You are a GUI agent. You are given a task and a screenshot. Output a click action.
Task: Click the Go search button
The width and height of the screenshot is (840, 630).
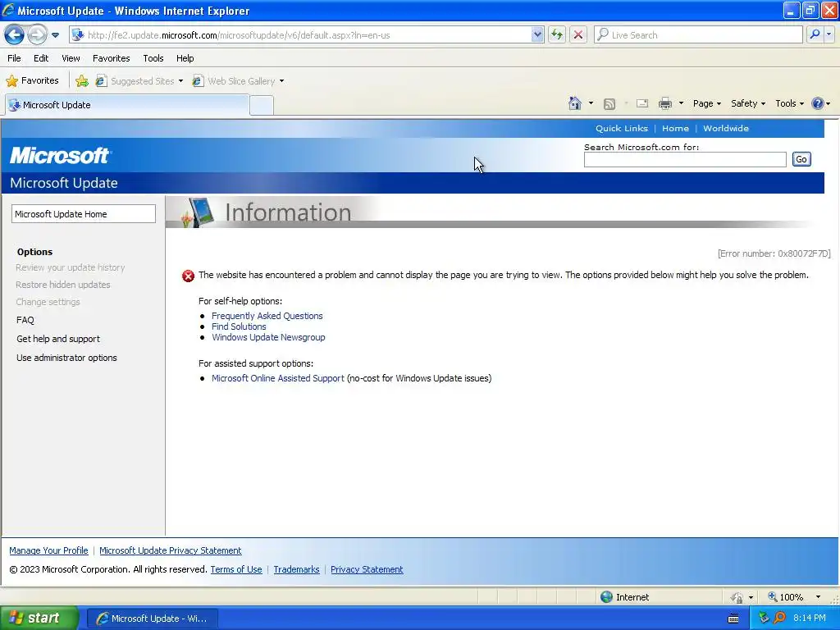click(801, 159)
